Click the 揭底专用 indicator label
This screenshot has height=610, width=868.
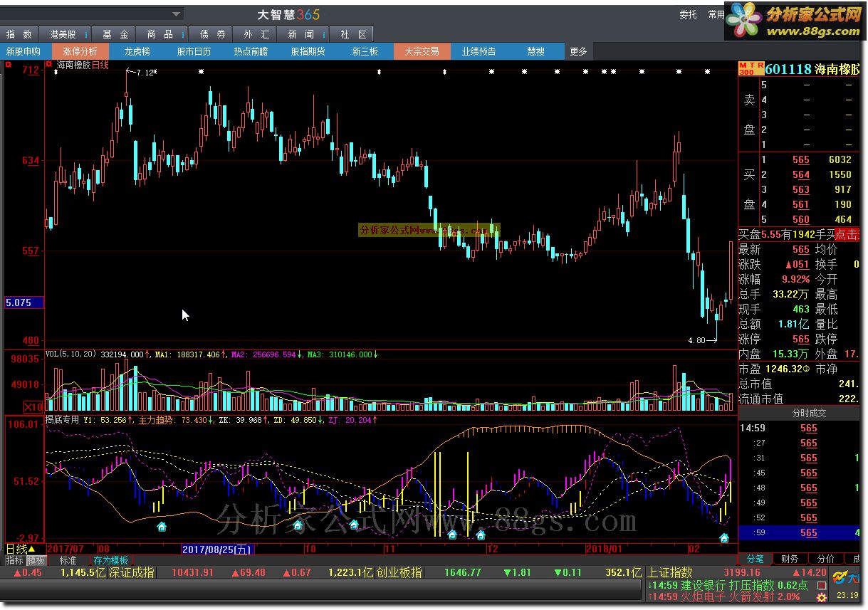coord(62,420)
